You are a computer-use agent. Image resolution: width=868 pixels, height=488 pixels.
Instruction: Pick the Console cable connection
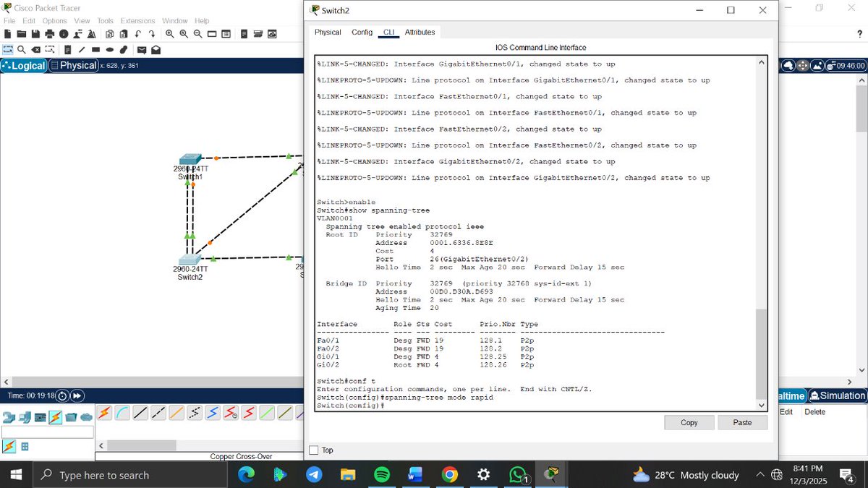coord(122,413)
